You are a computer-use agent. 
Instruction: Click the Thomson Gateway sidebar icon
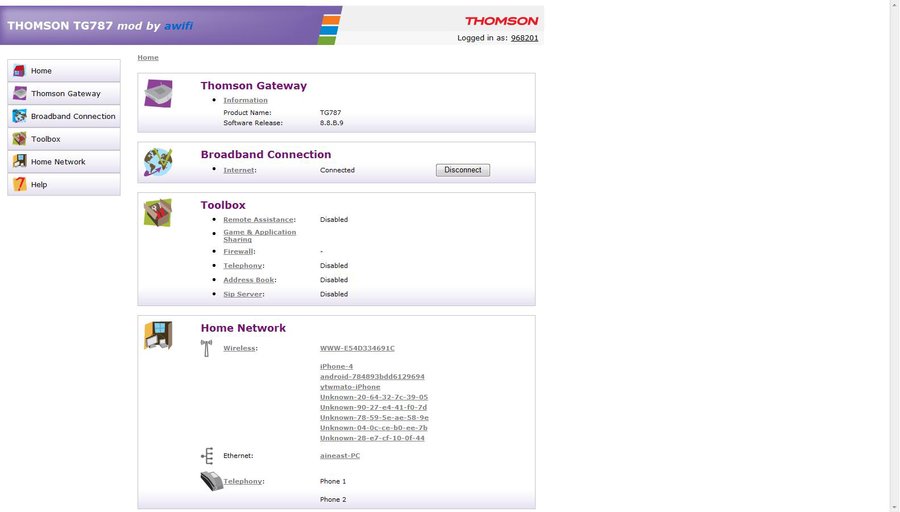[20, 93]
